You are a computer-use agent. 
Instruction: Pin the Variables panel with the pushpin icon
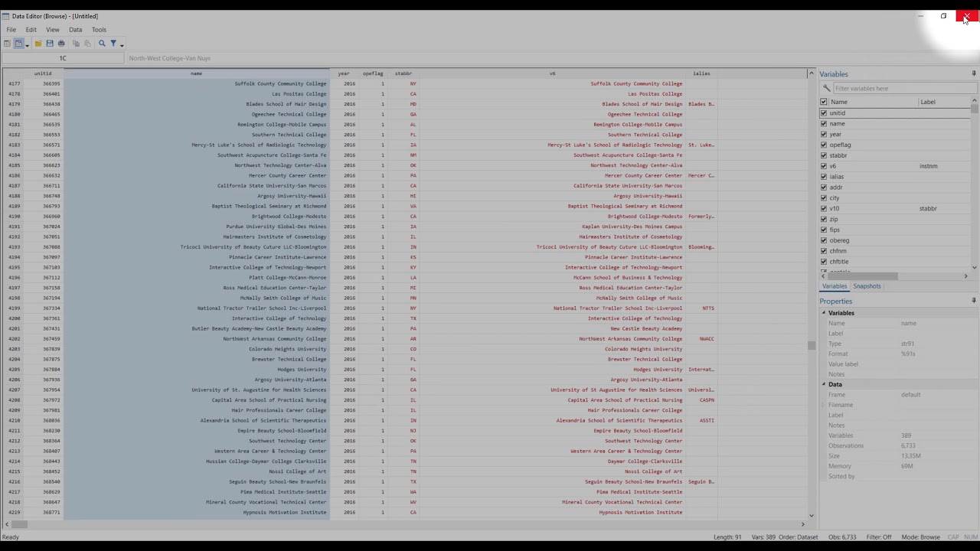[x=974, y=73]
